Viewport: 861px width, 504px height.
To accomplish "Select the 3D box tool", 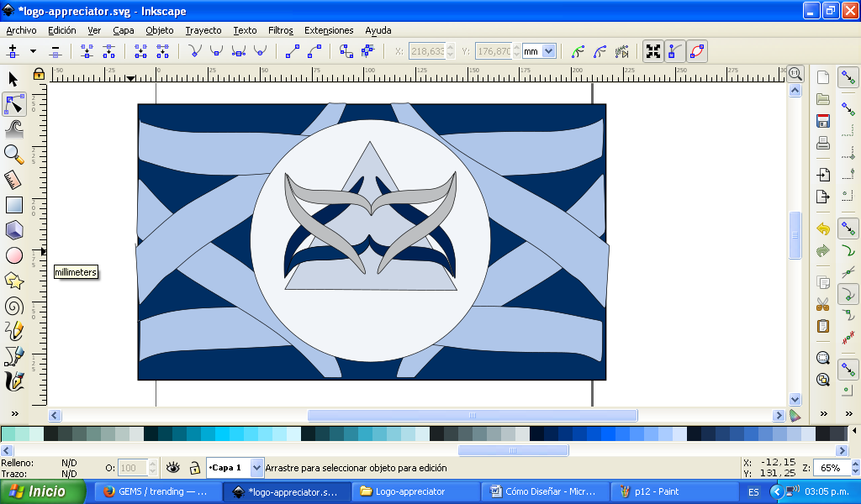I will point(13,230).
